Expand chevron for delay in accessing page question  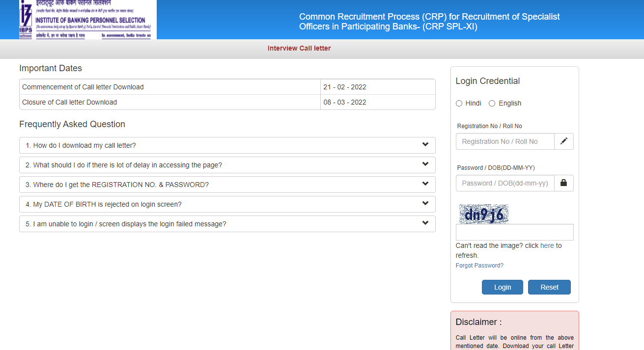425,164
